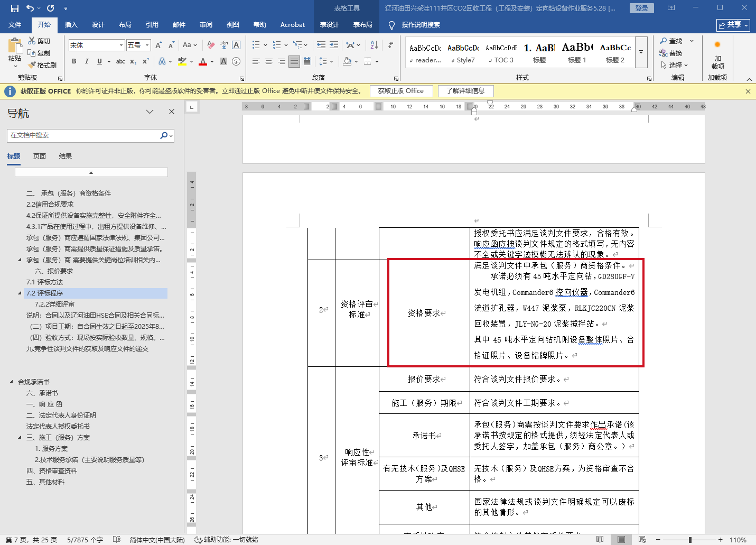Open the font name dropdown (宋体)

coord(121,45)
